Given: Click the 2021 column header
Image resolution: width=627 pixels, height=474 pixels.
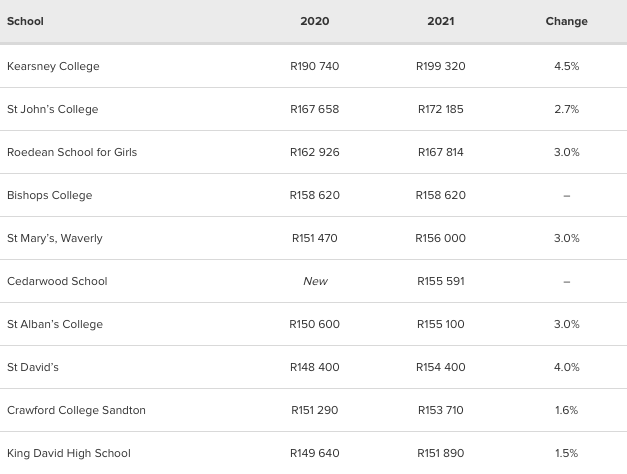Looking at the screenshot, I should [x=441, y=21].
